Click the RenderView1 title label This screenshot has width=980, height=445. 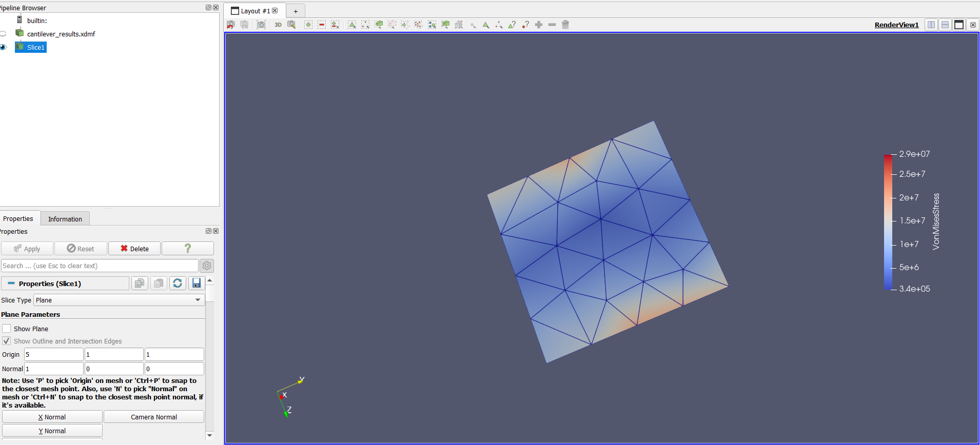(896, 25)
